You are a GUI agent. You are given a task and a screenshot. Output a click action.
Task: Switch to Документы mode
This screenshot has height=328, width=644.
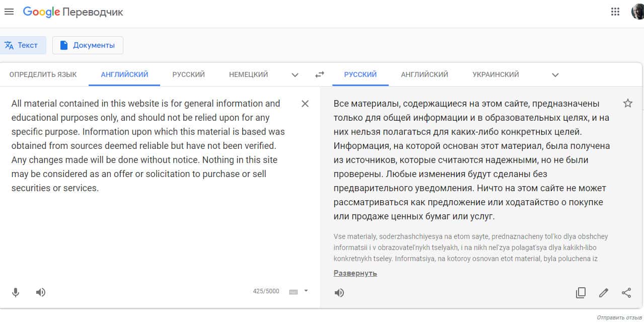pos(88,45)
